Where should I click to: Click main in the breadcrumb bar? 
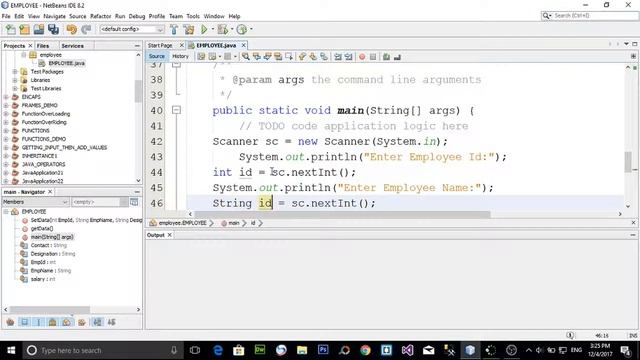pos(233,223)
